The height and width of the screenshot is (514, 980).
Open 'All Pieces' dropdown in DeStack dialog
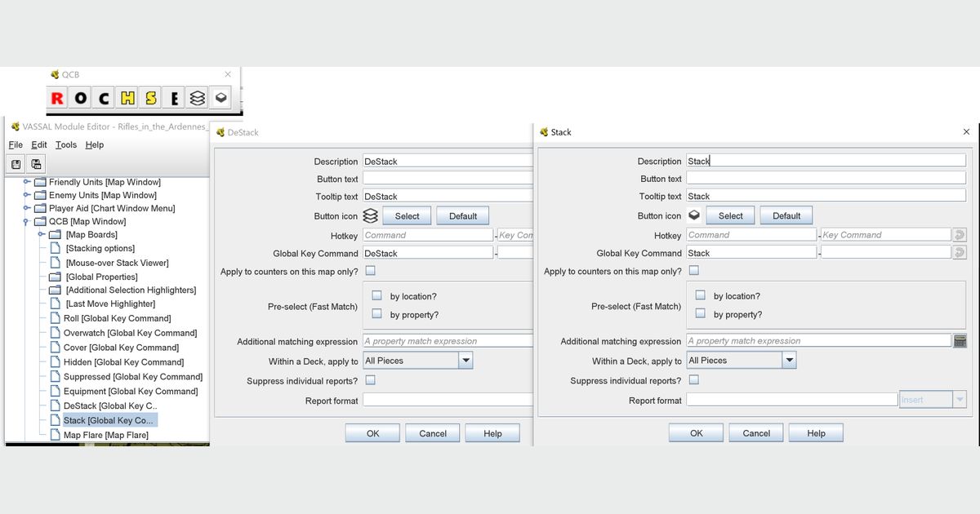(x=417, y=360)
